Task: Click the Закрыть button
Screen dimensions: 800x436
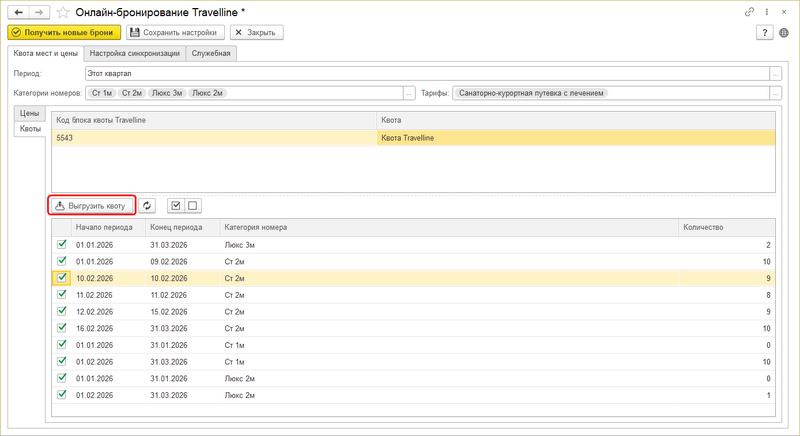Action: [x=257, y=33]
